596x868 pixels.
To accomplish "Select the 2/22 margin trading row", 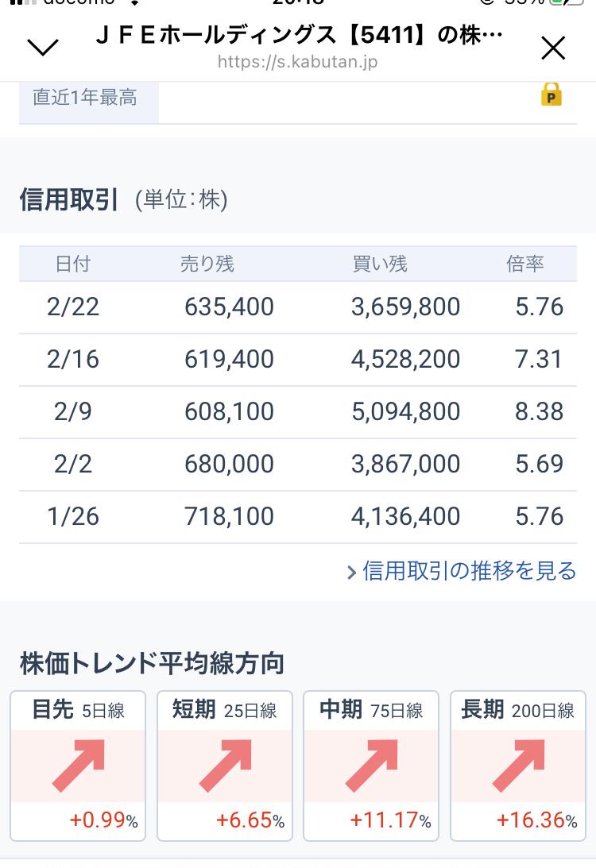I will click(298, 307).
